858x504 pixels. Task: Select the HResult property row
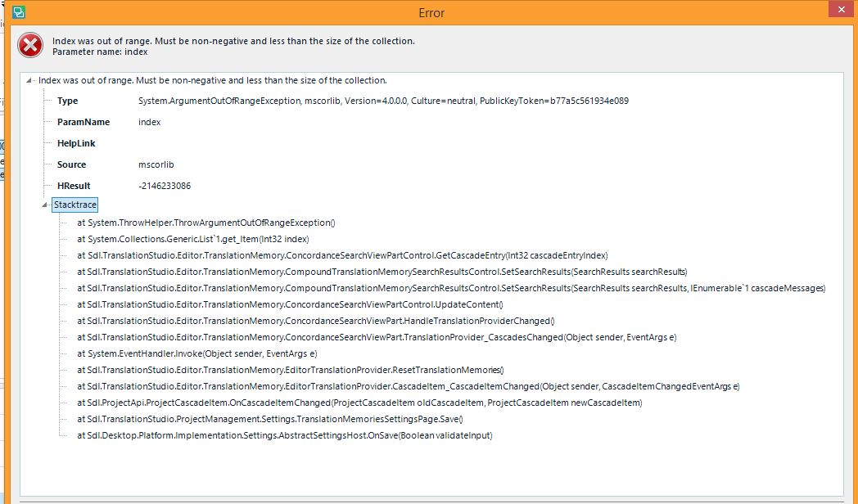point(124,186)
